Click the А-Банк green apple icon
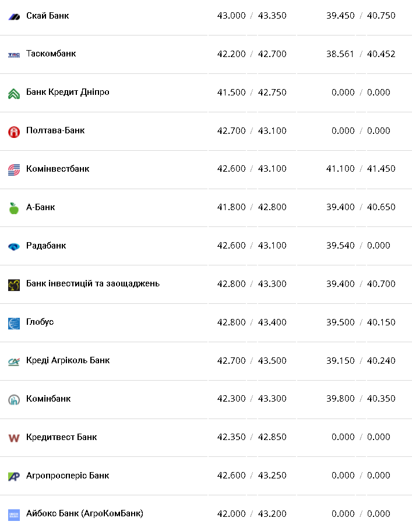 click(14, 208)
